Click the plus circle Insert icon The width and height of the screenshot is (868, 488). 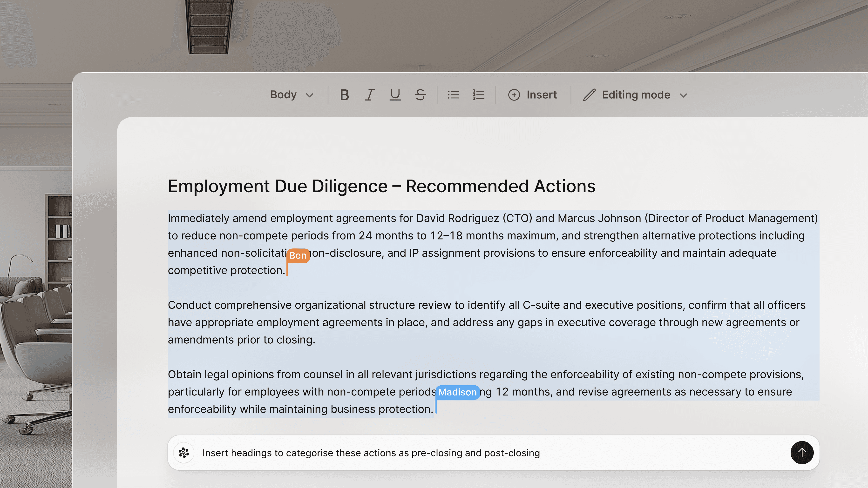pyautogui.click(x=514, y=95)
